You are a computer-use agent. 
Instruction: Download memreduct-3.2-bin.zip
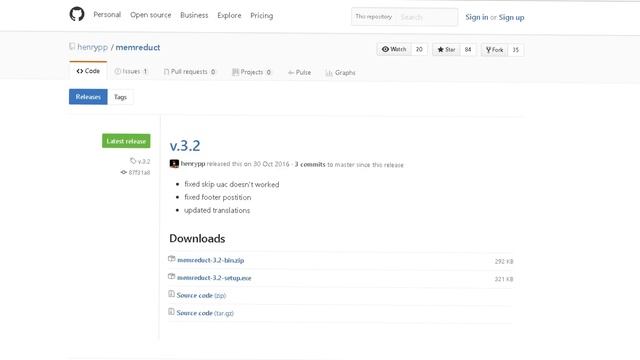(211, 260)
